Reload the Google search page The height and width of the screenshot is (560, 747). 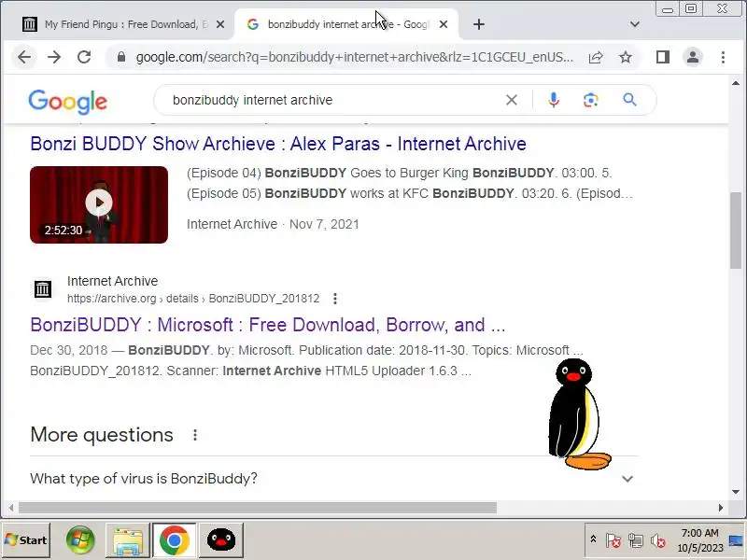[x=84, y=58]
